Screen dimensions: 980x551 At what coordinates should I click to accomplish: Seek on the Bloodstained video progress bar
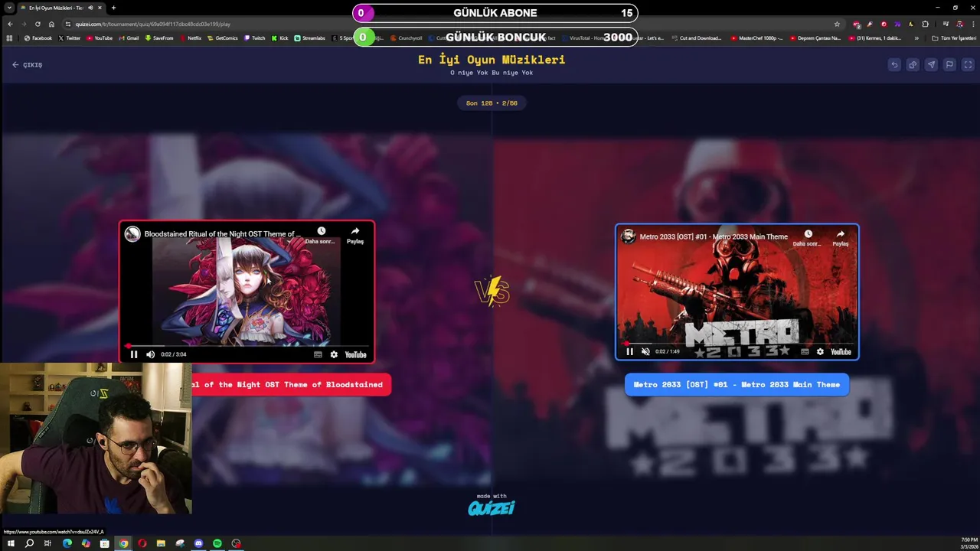tap(247, 346)
